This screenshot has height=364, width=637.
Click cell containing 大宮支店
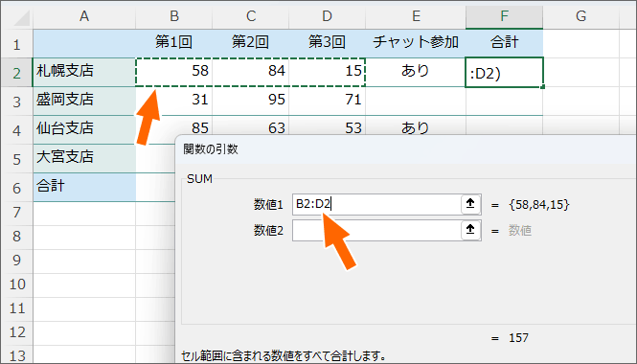84,158
